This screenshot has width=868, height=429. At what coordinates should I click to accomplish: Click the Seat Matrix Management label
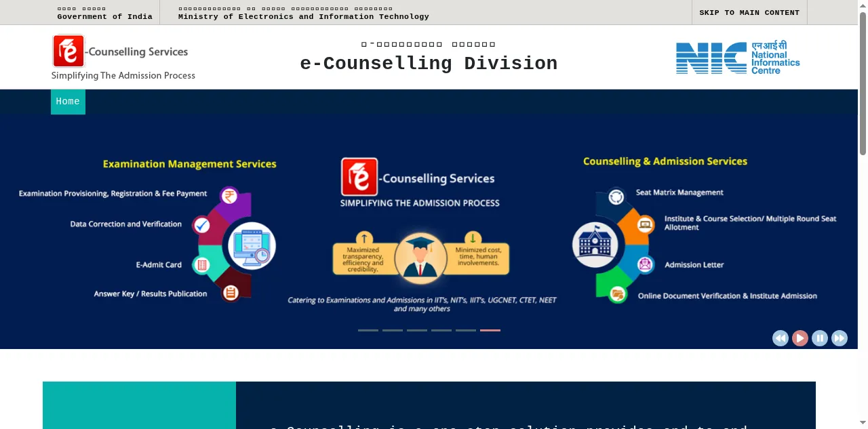coord(679,192)
